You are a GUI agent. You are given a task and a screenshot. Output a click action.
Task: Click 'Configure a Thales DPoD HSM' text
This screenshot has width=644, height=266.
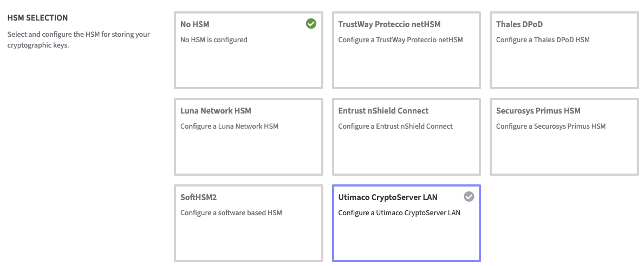543,39
